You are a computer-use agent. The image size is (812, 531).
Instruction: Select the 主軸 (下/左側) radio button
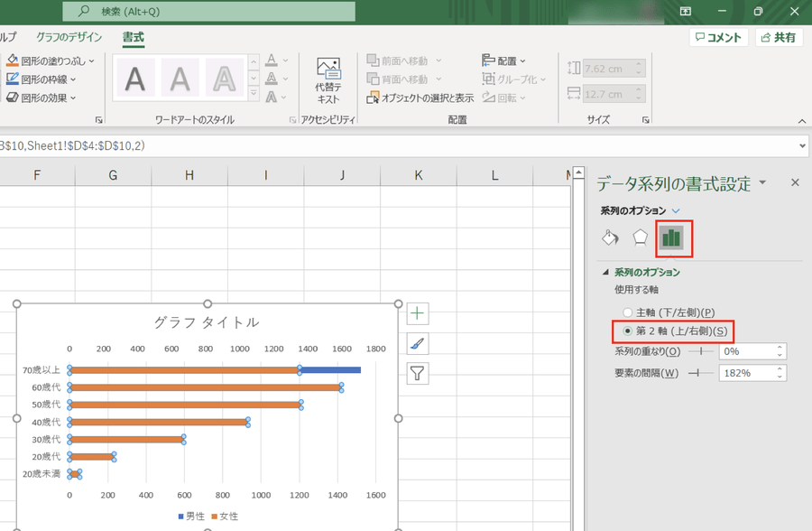[x=628, y=312]
